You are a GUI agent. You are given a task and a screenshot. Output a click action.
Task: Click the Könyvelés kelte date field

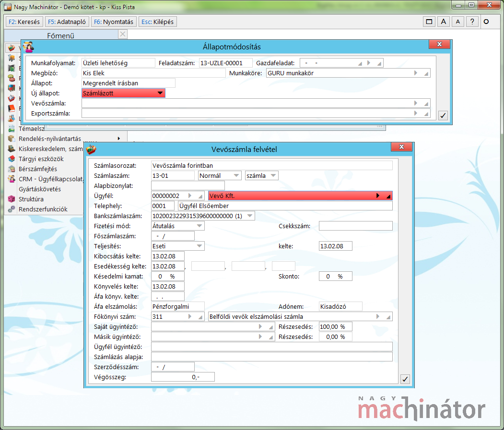(168, 286)
